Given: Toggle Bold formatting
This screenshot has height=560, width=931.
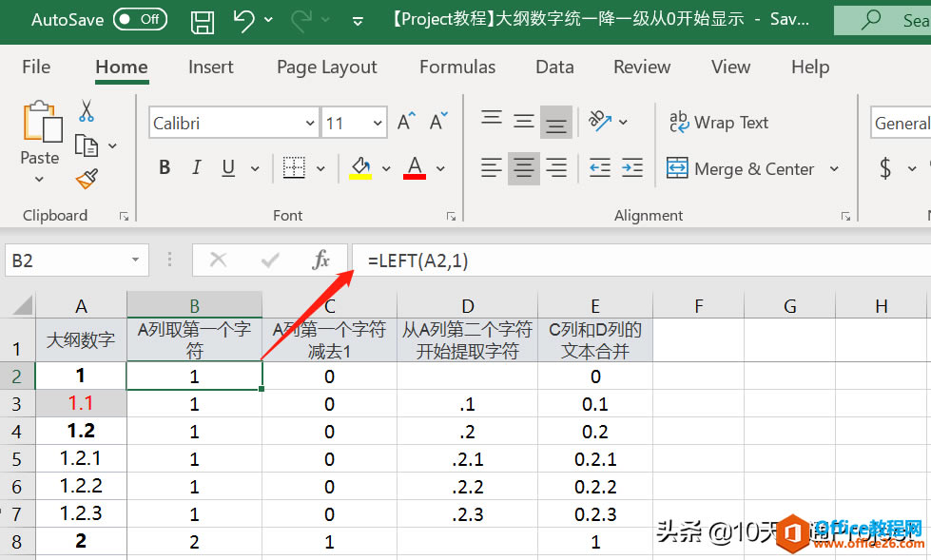Looking at the screenshot, I should [x=165, y=167].
